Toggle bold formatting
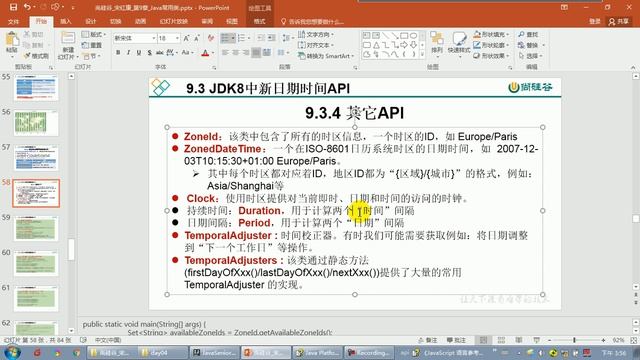This screenshot has width=640, height=360. 118,53
